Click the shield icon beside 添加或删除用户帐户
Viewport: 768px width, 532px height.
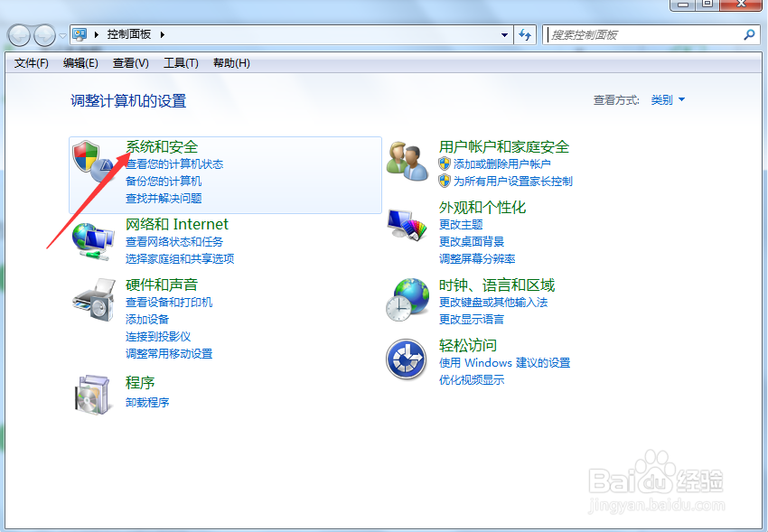click(445, 163)
